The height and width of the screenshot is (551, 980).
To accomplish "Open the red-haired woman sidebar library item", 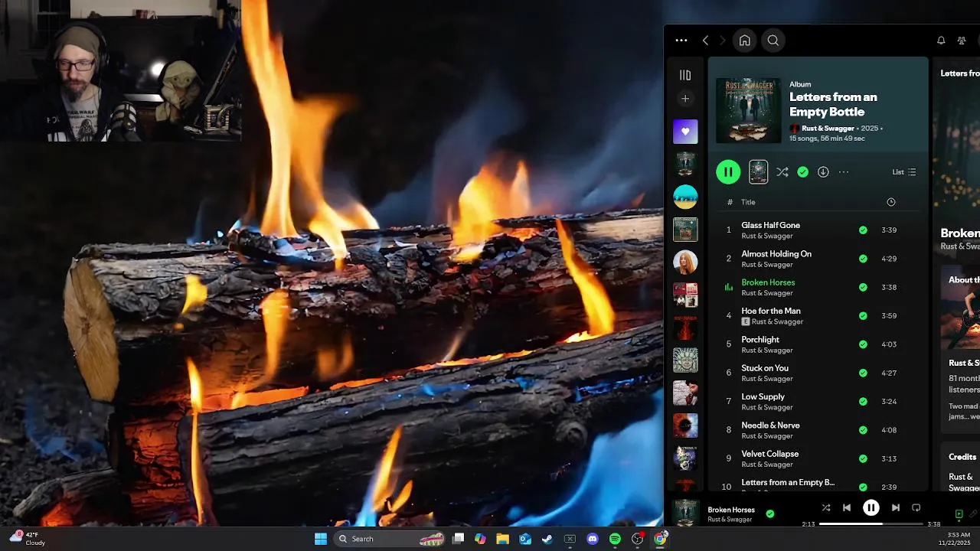I will 685,262.
